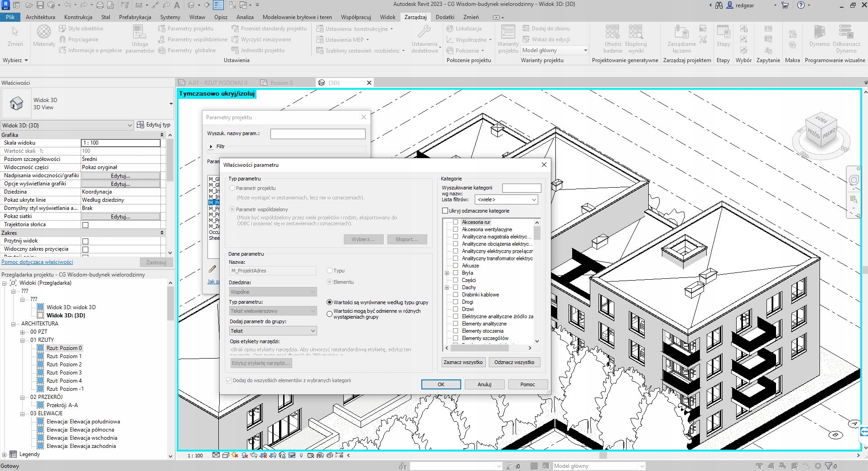868x471 pixels.
Task: Expand the Filtr section in Parametry projektu
Action: 212,146
